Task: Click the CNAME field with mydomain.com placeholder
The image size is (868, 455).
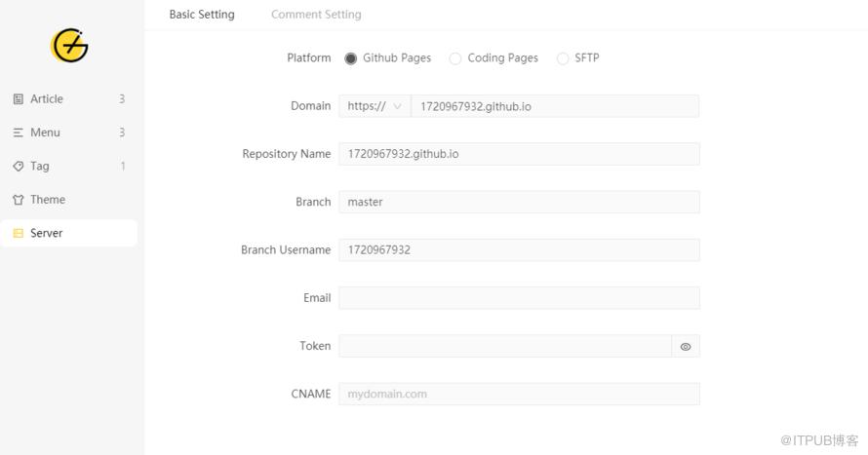Action: point(519,395)
